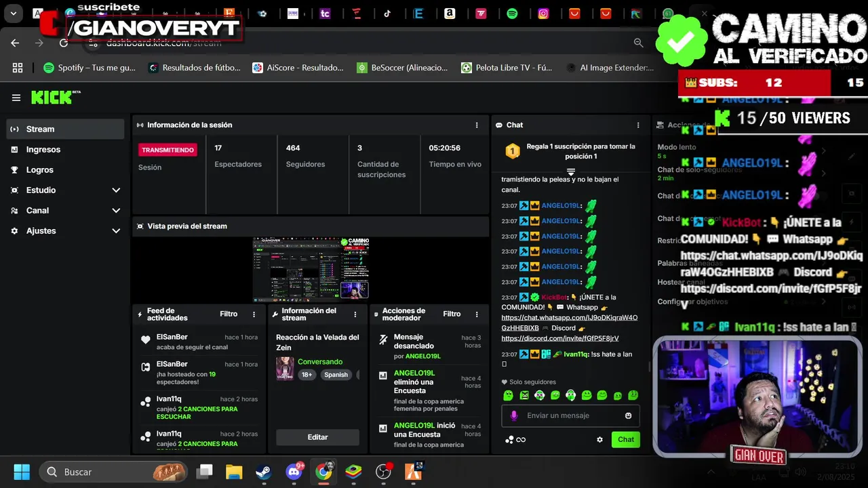This screenshot has width=868, height=488.
Task: Click the zoom magnifier icon in address bar
Action: point(638,43)
